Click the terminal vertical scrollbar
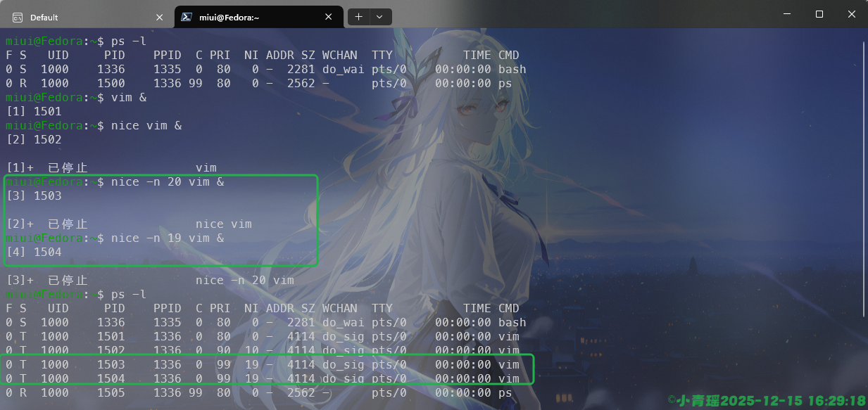 [x=864, y=176]
